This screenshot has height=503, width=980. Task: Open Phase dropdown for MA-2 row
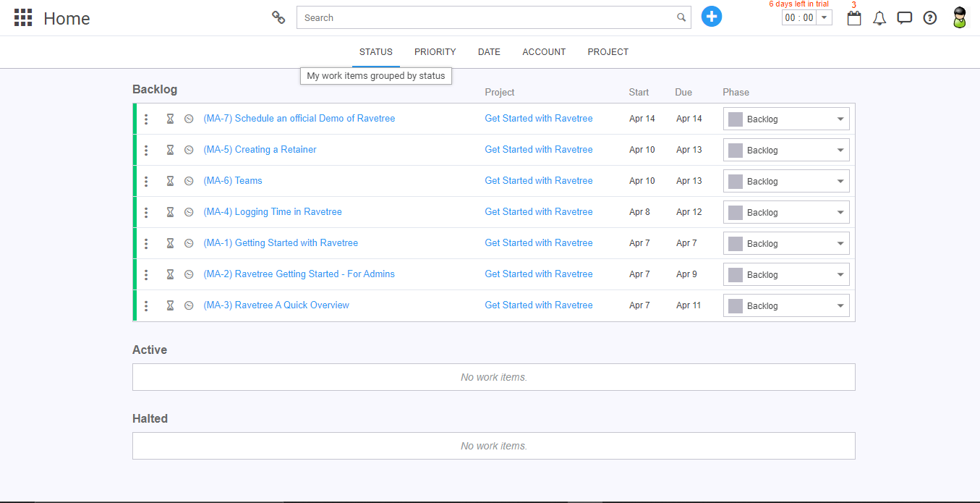(786, 274)
